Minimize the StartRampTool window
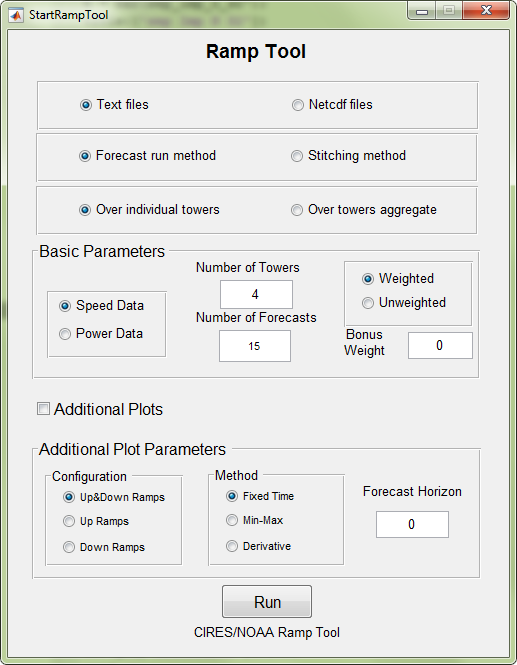Screen dimensions: 517x665 tap(422, 11)
